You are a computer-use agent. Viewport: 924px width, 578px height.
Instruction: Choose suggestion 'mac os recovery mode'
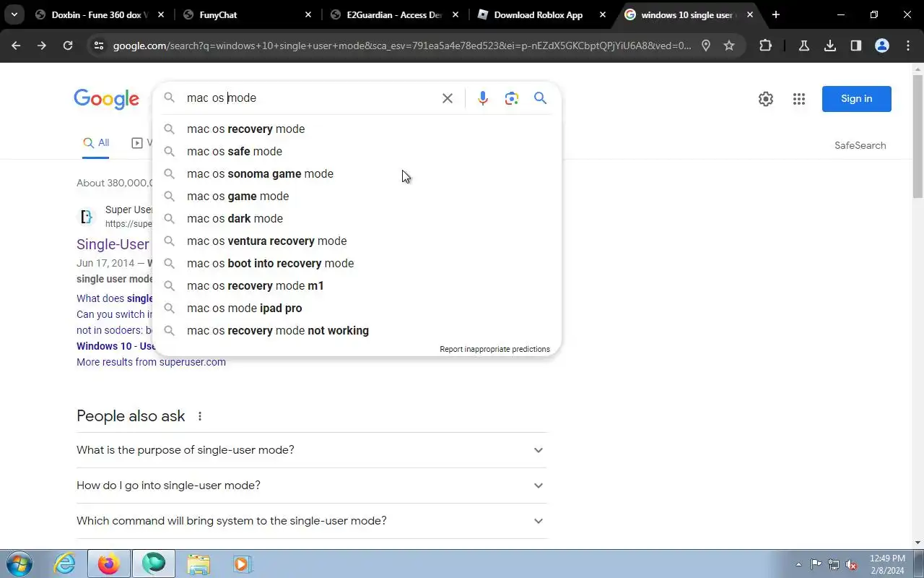tap(357, 129)
